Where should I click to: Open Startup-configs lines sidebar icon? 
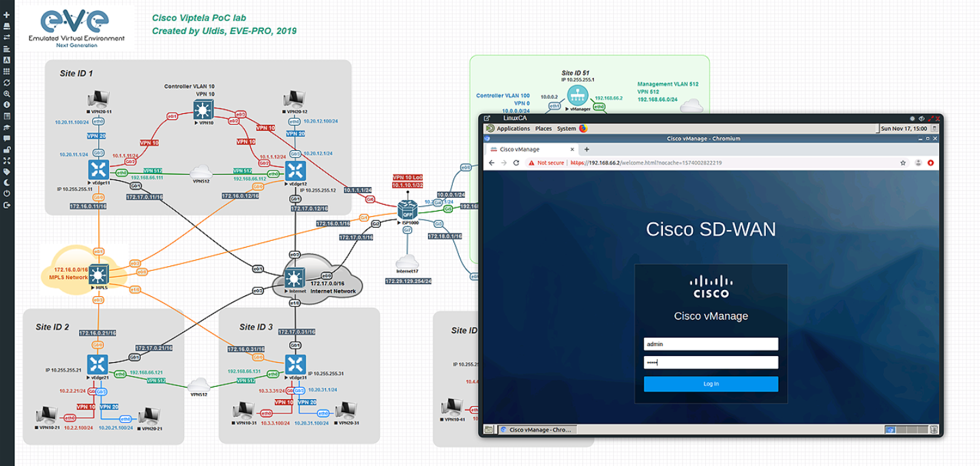tap(7, 48)
